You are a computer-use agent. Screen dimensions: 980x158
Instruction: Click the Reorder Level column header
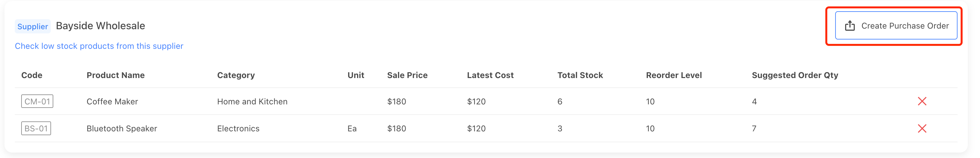(x=674, y=75)
